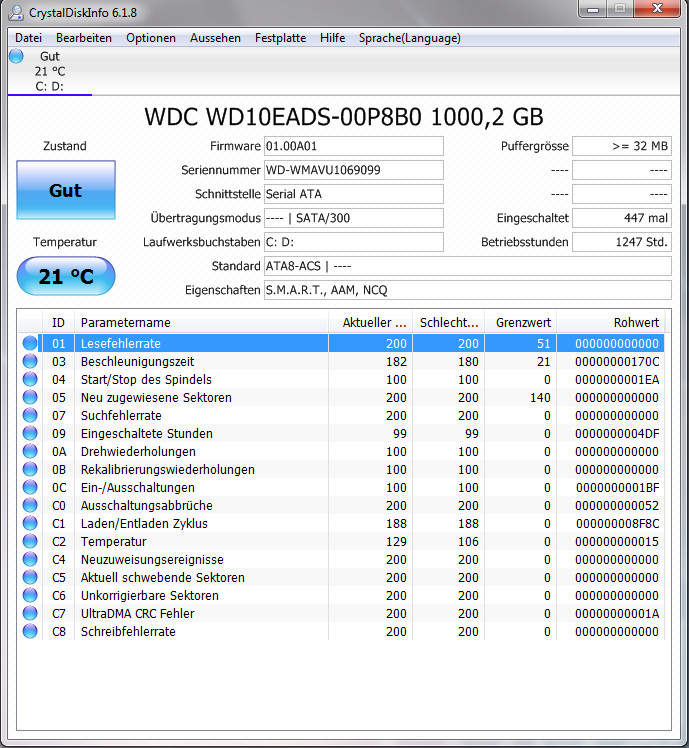Minimize the CrystalDiskInfo window

[593, 9]
